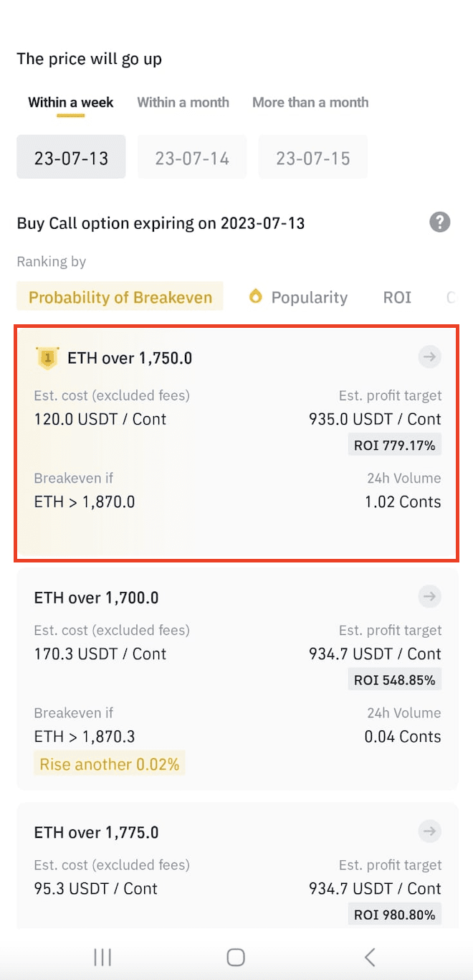Screen dimensions: 473x980
Task: Tap the Popularity flame icon
Action: [255, 296]
